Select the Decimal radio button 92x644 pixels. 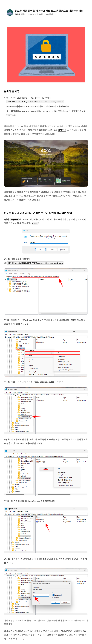click(53, 597)
